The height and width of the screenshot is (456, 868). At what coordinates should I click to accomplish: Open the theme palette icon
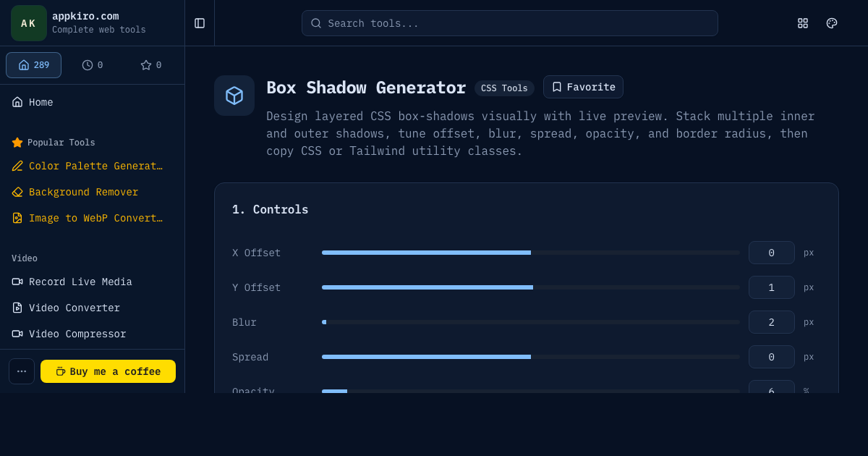click(x=832, y=23)
